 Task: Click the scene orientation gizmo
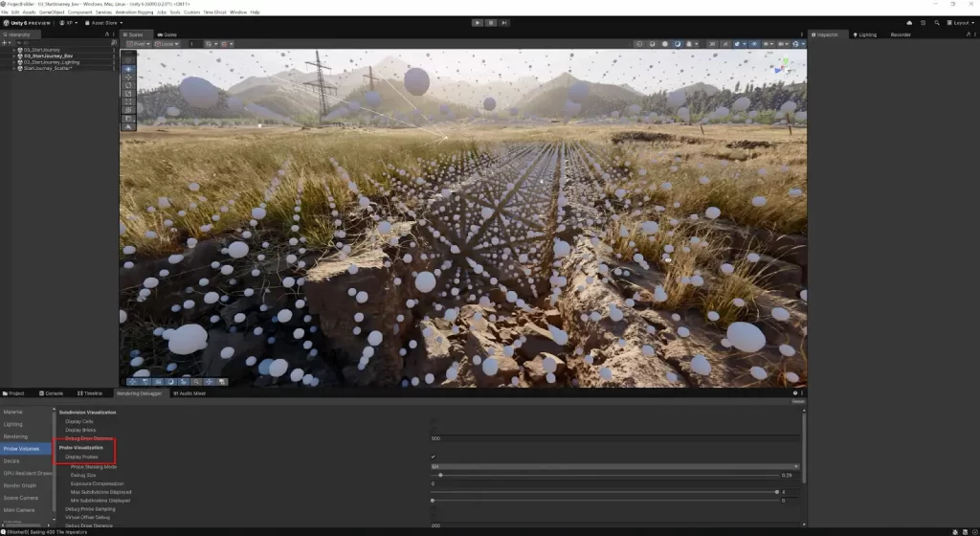[786, 65]
